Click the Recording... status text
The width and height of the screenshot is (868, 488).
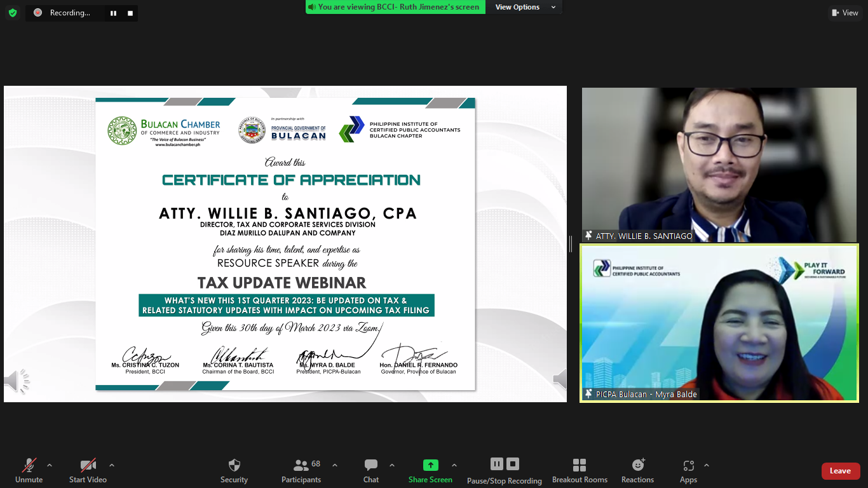[70, 13]
